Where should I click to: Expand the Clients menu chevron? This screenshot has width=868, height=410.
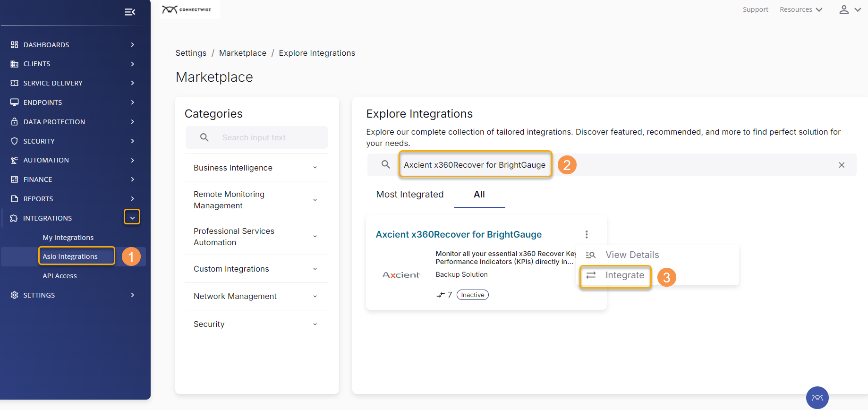(133, 64)
